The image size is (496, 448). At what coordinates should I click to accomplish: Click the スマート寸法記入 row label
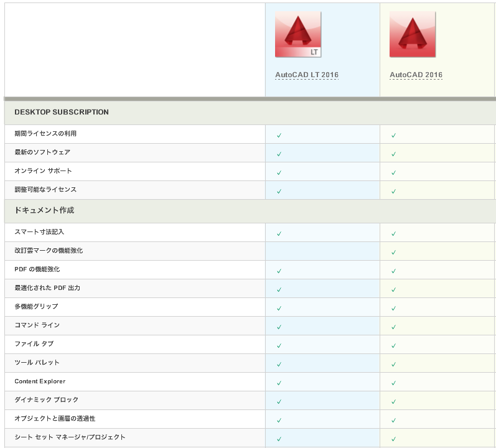pos(39,231)
